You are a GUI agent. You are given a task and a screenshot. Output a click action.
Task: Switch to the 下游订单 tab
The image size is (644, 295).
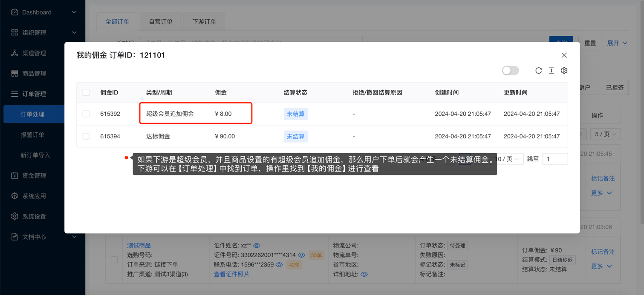coord(204,22)
